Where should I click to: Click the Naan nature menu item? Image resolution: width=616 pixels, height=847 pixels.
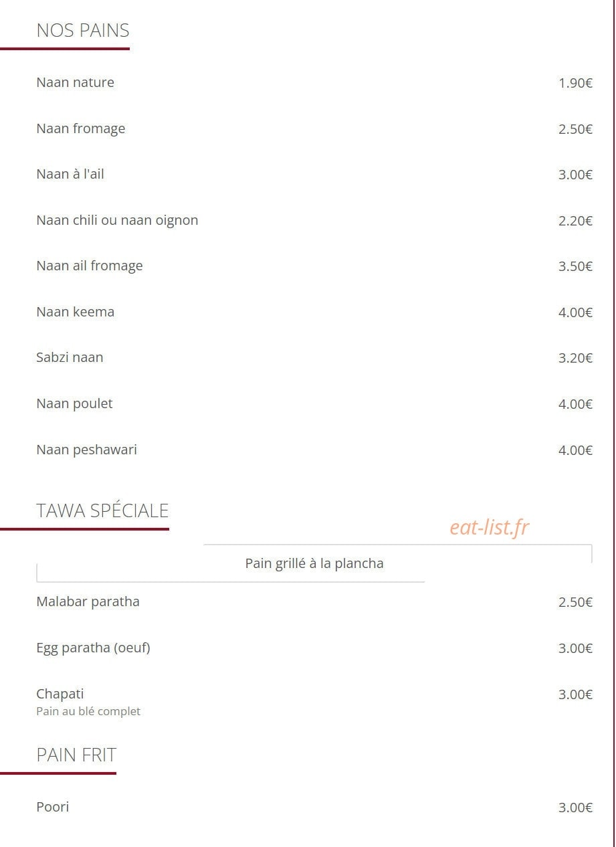(75, 82)
